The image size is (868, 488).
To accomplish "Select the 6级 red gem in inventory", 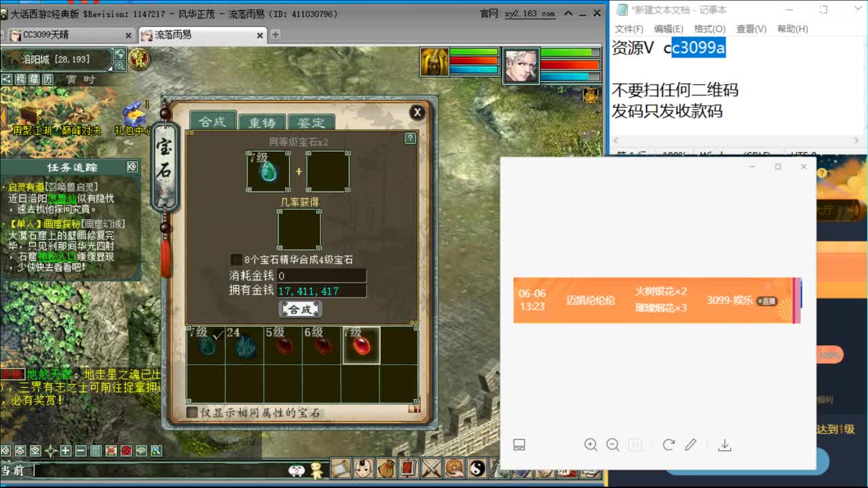I will pos(322,345).
